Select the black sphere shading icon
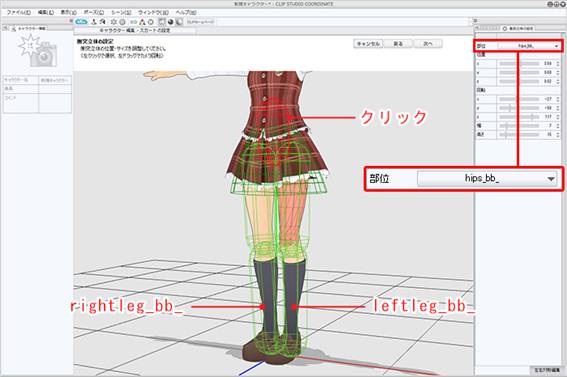Screen dimensions: 567x377 (x=171, y=22)
